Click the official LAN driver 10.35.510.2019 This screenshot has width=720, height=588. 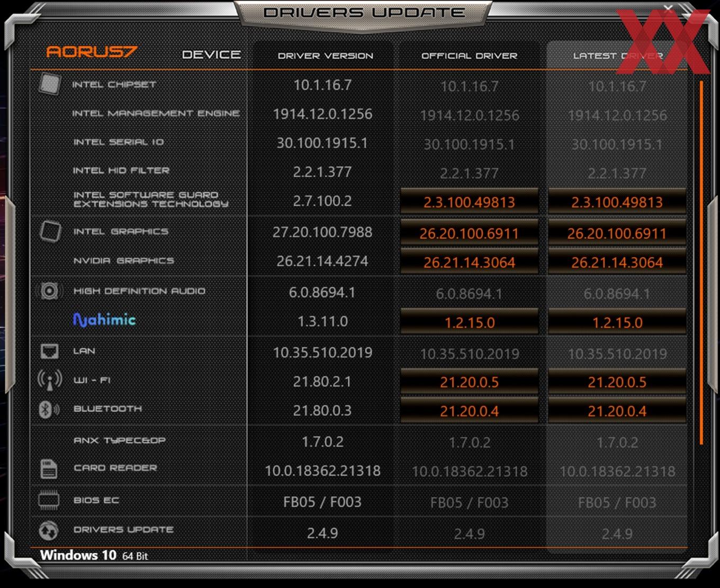click(x=469, y=354)
